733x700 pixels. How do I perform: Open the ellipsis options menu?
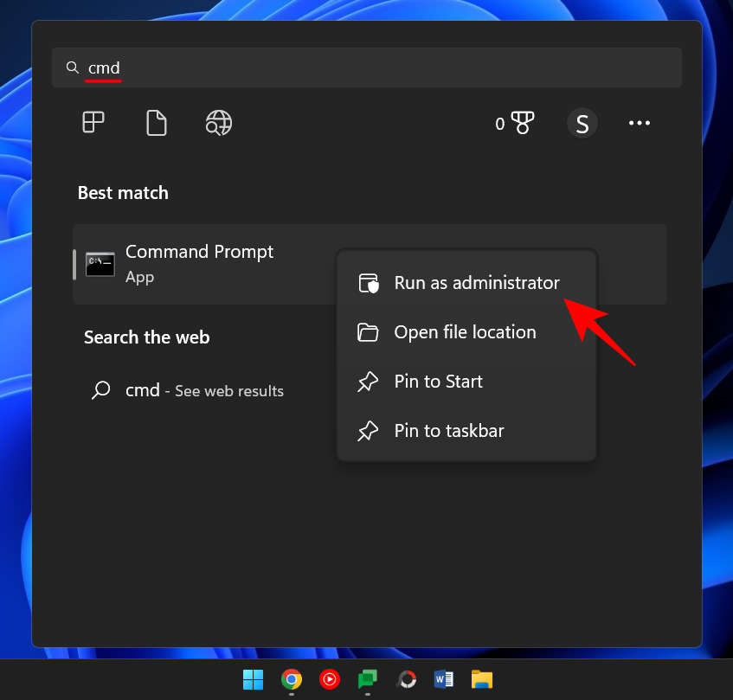point(639,123)
